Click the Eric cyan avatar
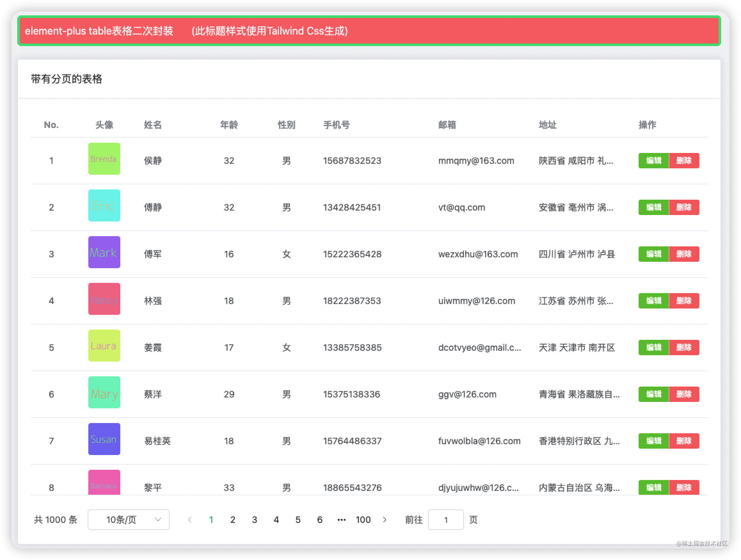Viewport: 741px width, 560px height. coord(104,205)
